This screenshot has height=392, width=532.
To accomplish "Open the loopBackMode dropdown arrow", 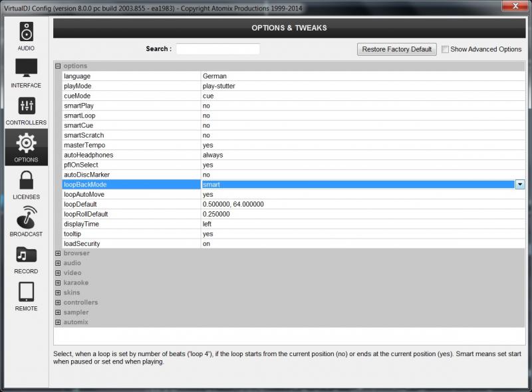I will tap(520, 185).
